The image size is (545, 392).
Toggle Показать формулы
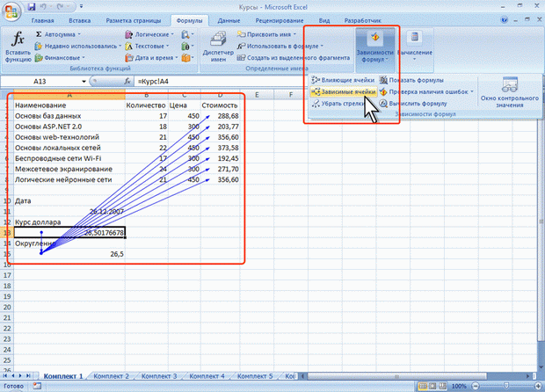411,80
